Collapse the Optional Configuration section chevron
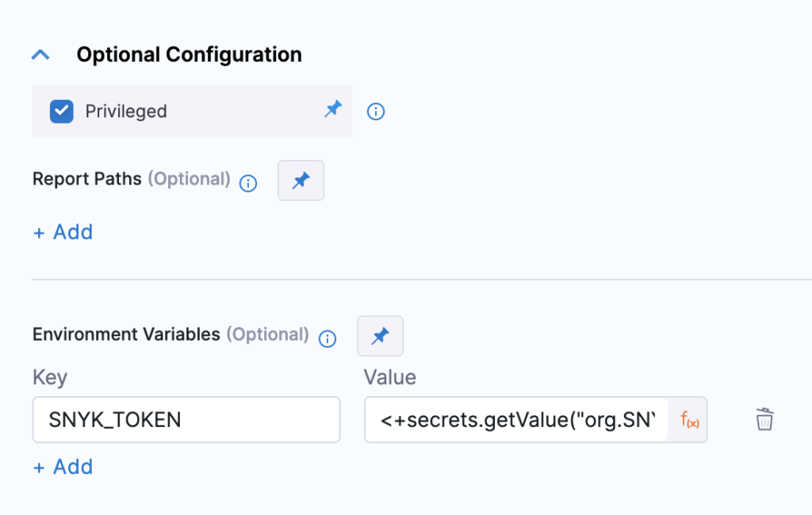 pyautogui.click(x=40, y=55)
